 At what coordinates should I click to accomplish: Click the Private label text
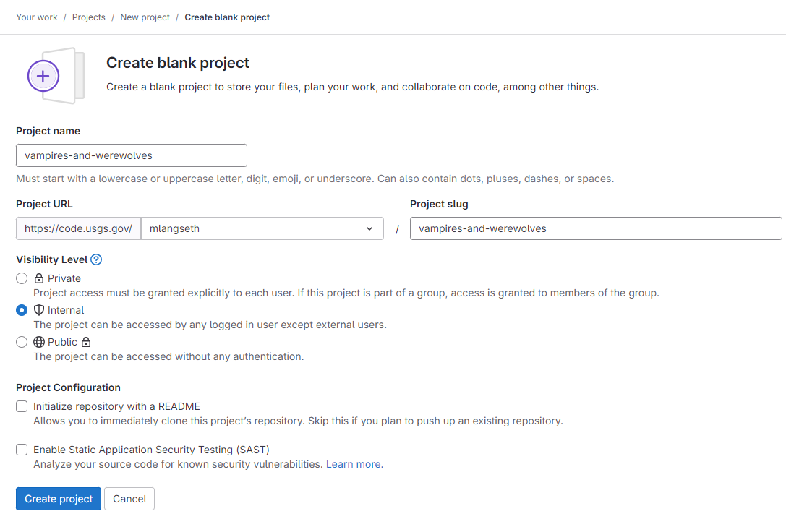coord(64,278)
